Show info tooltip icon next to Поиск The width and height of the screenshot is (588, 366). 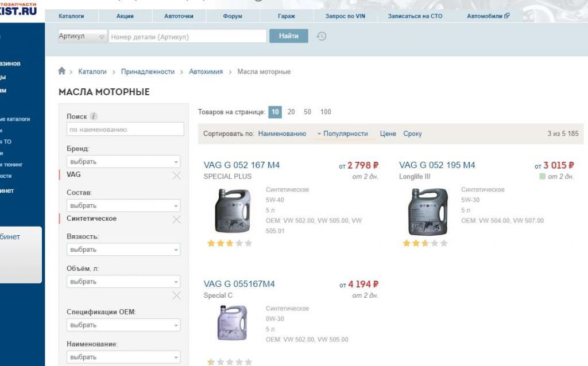pyautogui.click(x=94, y=116)
